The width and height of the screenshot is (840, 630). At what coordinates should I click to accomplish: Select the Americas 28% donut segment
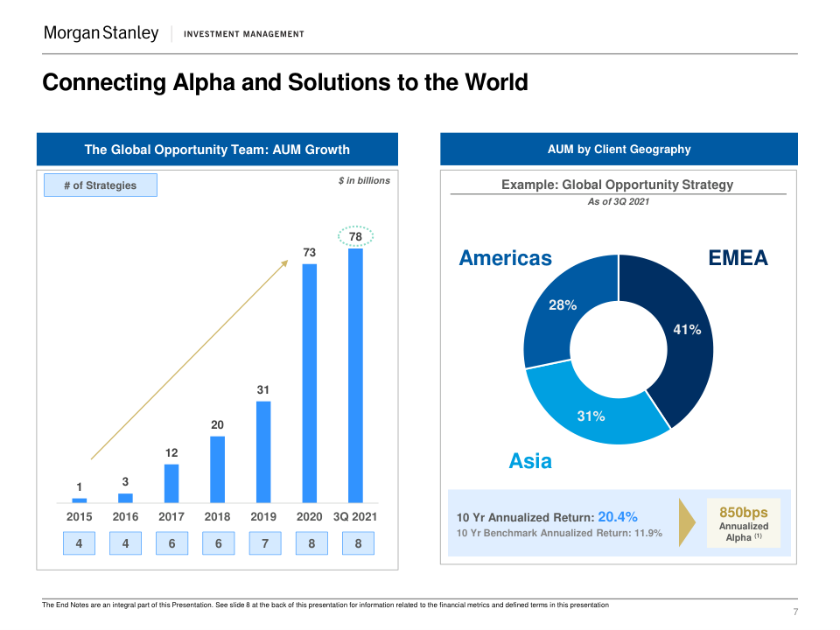(560, 311)
